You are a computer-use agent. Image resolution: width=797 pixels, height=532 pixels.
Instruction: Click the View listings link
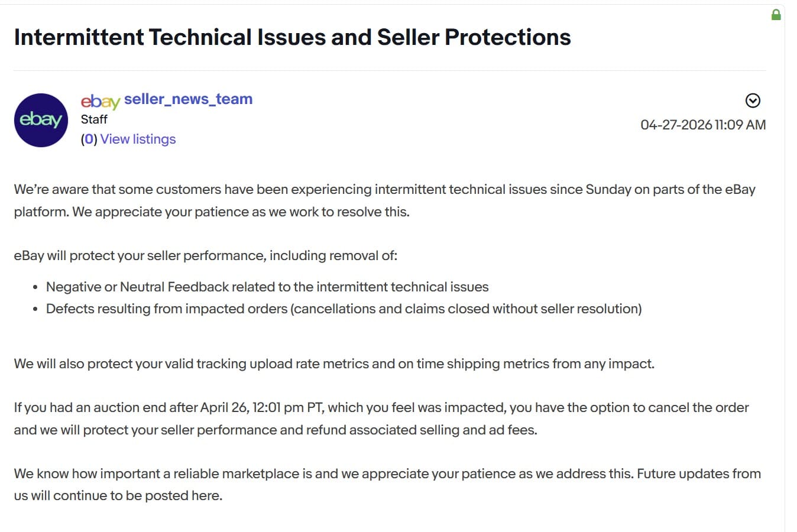click(x=138, y=140)
